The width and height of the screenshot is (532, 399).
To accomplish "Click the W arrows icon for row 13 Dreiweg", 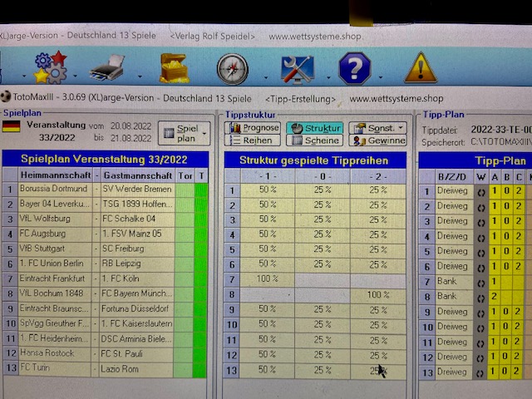I will point(480,373).
